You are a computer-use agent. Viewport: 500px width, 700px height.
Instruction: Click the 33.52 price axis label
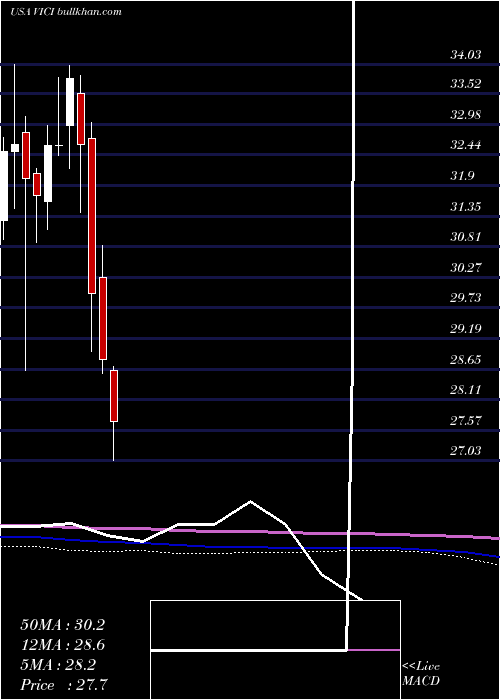coord(466,83)
